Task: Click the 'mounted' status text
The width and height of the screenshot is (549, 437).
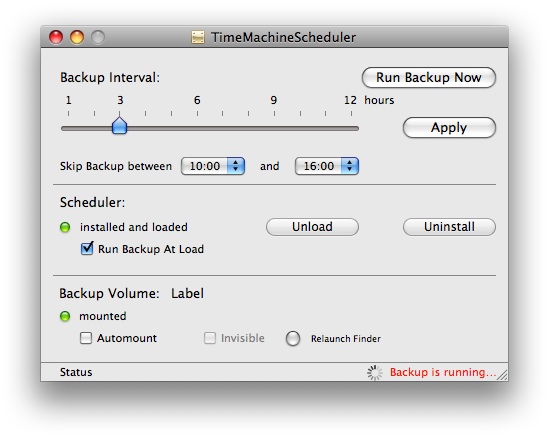Action: point(103,316)
